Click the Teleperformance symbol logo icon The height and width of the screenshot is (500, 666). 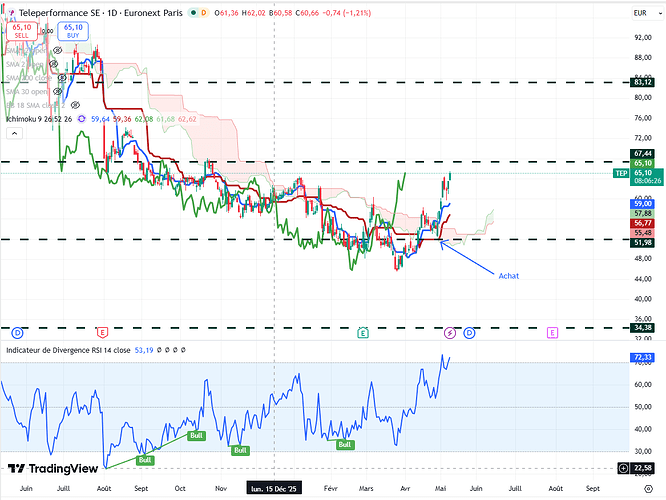click(11, 13)
